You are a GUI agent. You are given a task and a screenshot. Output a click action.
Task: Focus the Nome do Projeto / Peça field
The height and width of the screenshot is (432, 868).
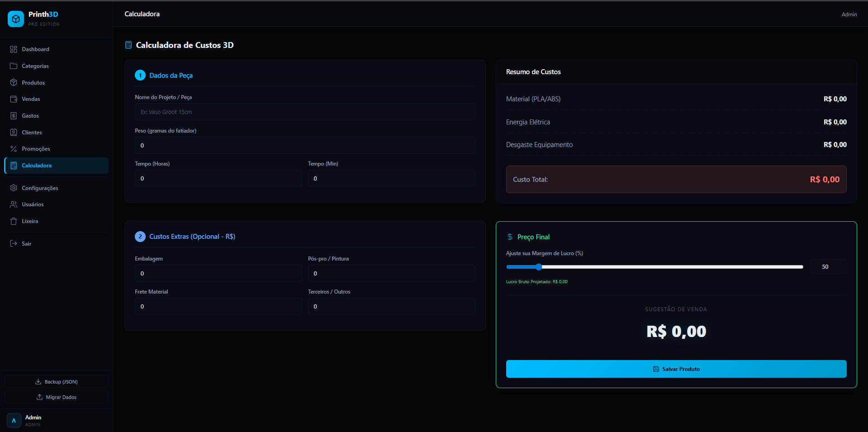(x=305, y=112)
